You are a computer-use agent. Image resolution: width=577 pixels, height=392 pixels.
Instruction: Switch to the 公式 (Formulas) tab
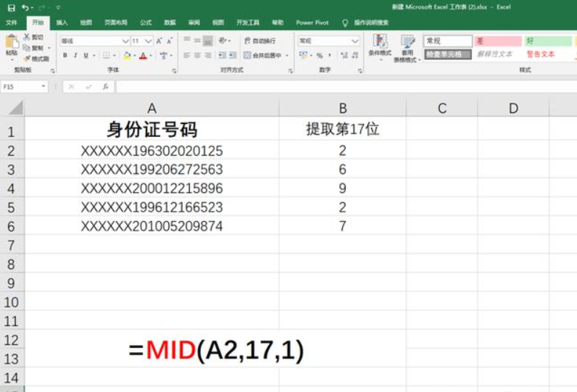(x=146, y=22)
